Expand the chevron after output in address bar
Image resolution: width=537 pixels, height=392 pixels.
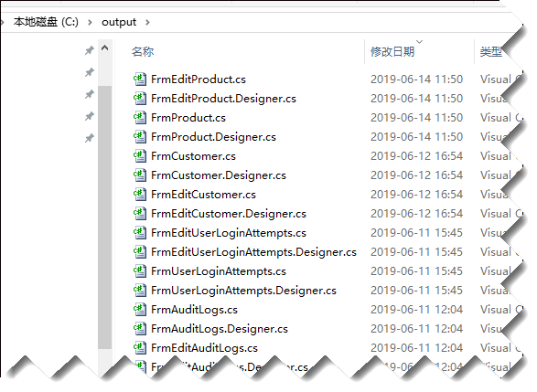click(147, 22)
